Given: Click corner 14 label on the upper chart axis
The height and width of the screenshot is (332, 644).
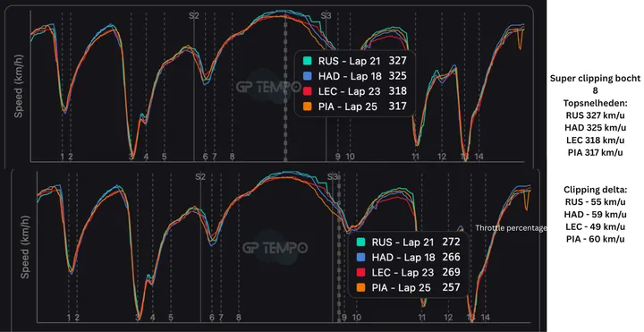Looking at the screenshot, I should (479, 157).
